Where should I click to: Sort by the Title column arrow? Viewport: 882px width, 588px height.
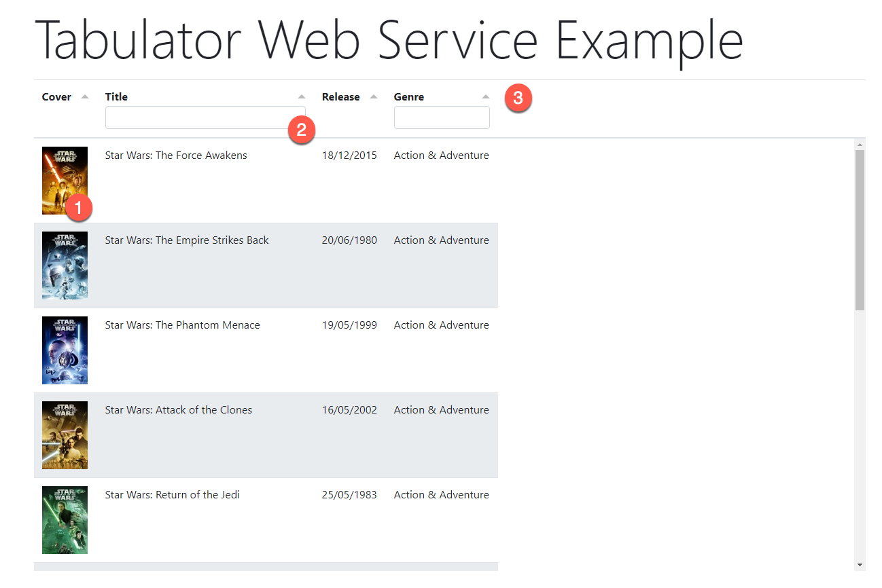tap(302, 97)
